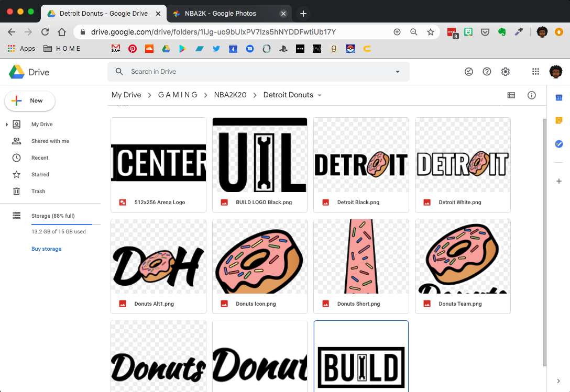Open Google Calendar side panel

click(558, 97)
